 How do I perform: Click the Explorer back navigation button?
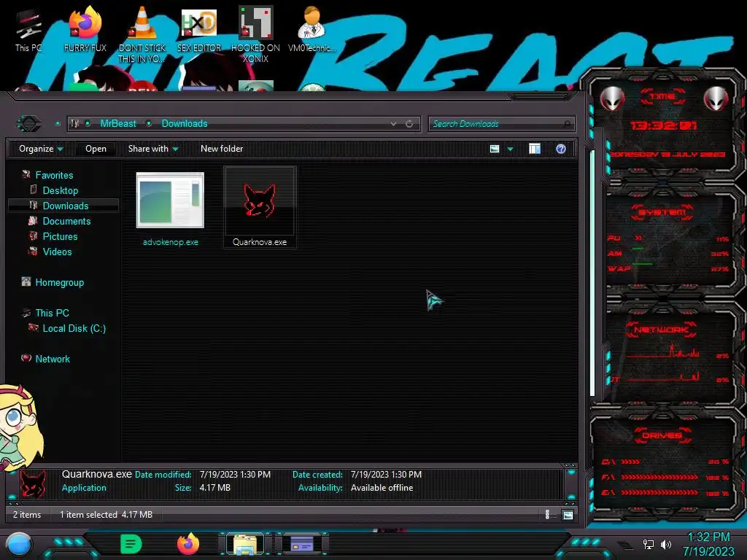(x=29, y=124)
